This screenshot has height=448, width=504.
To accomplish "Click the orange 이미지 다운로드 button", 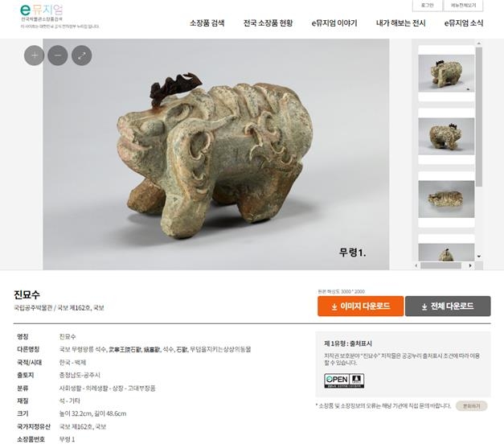I will 361,306.
